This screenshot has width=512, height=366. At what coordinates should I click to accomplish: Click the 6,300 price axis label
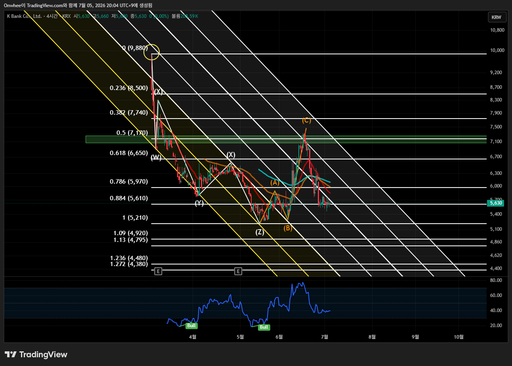[x=496, y=173]
